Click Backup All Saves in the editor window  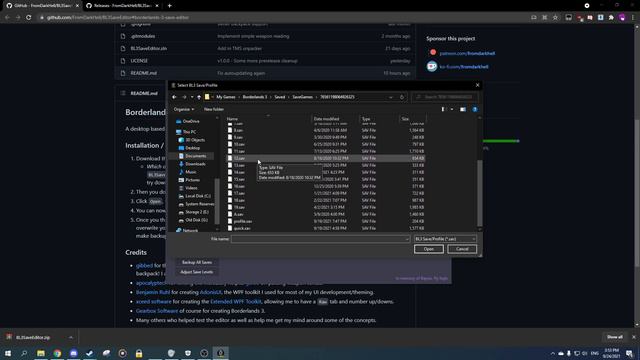(197, 262)
